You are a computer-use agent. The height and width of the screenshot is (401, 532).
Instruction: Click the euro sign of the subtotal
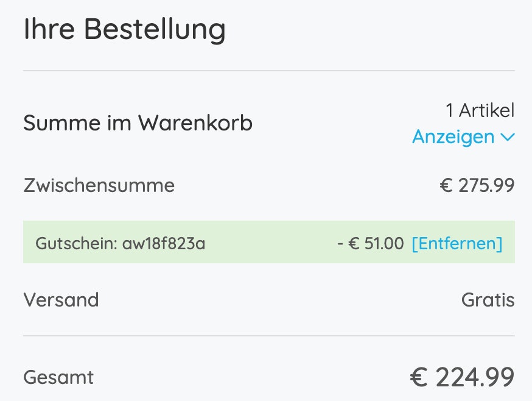(x=446, y=185)
